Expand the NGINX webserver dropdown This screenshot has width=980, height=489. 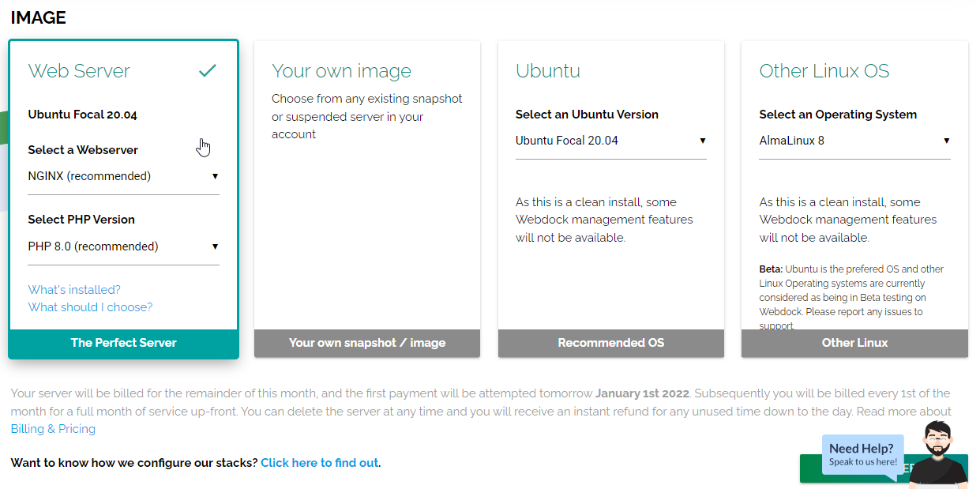123,176
